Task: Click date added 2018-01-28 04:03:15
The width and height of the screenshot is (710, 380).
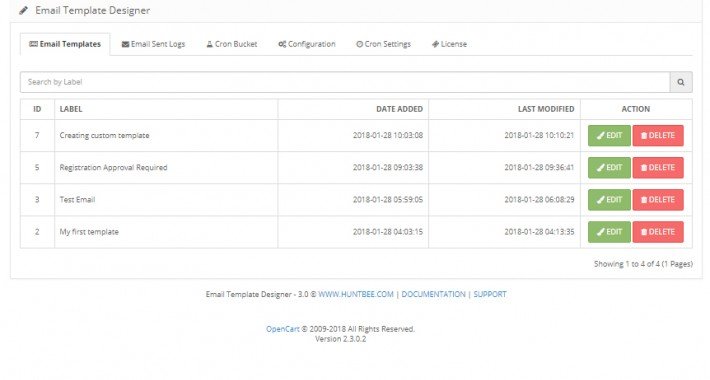Action: point(388,232)
